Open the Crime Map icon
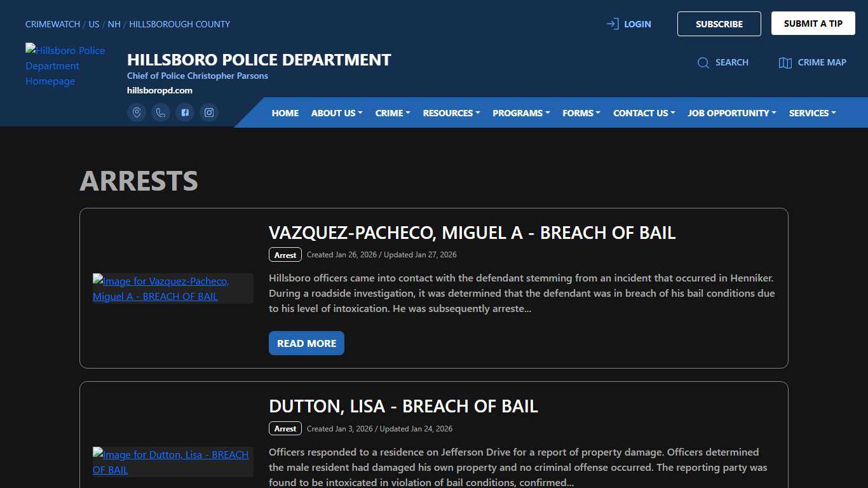This screenshot has height=488, width=868. [x=786, y=62]
